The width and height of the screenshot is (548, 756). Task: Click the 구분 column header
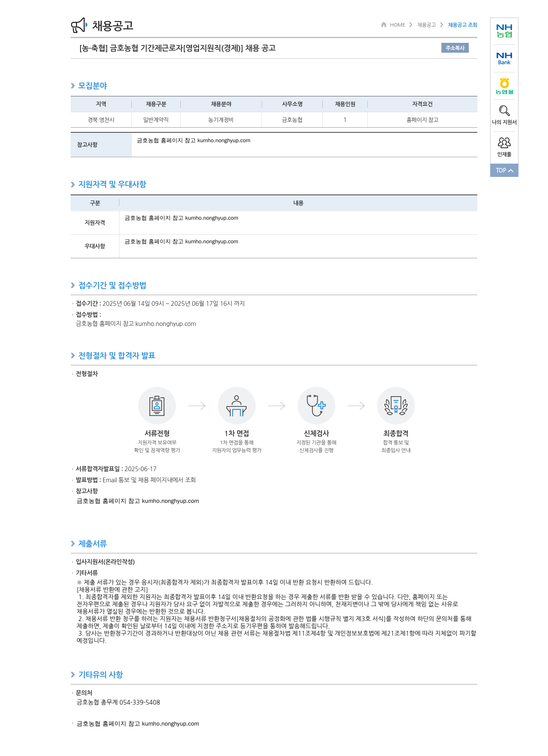(95, 203)
